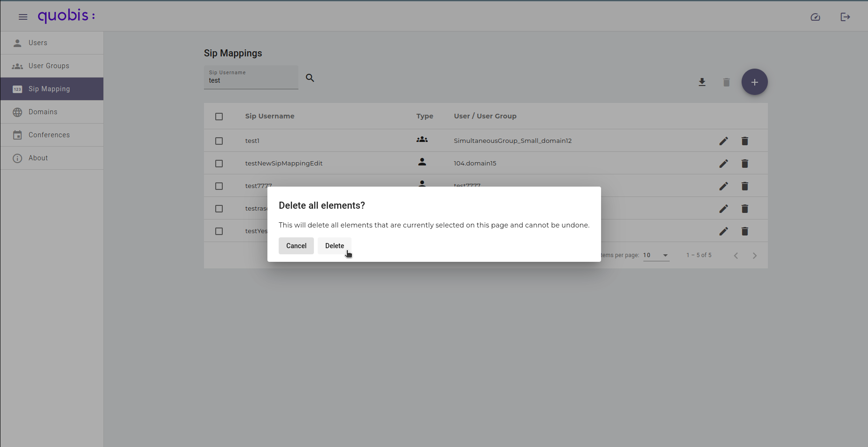The image size is (868, 447).
Task: Open the dashboard speedometer icon
Action: pos(815,17)
